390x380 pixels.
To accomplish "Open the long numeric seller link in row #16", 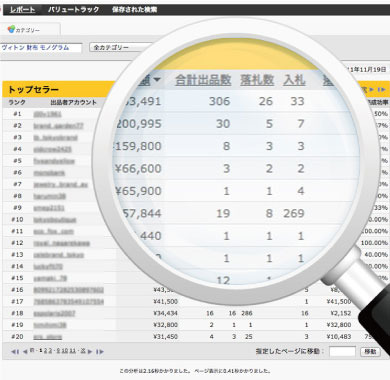I will click(69, 290).
